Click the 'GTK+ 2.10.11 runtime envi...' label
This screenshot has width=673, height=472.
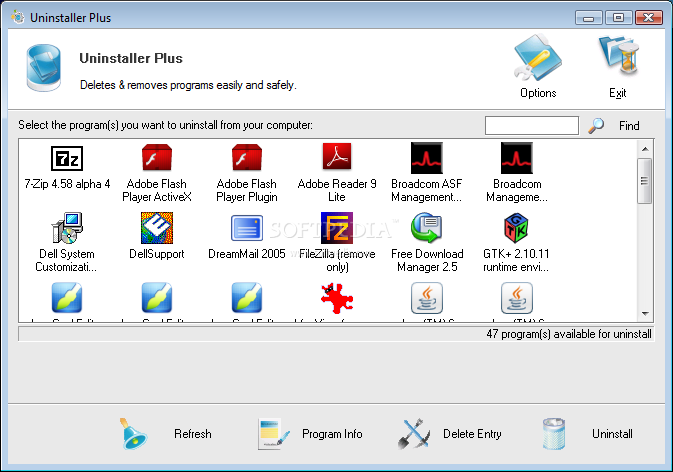pyautogui.click(x=516, y=260)
